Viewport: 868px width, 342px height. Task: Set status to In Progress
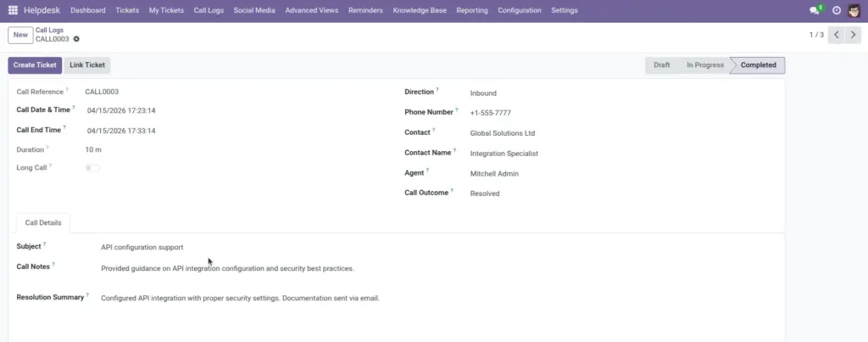(x=704, y=64)
